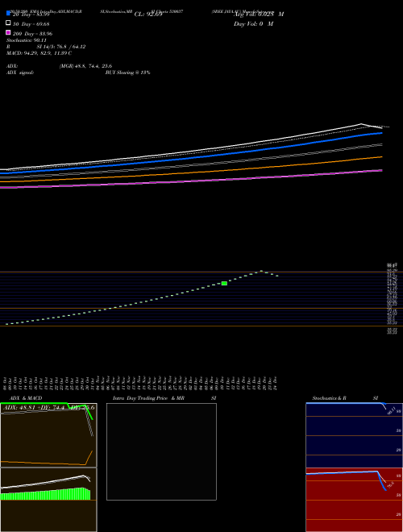Viewport: 403px width, 532px height.
Task: Click the orange line in the ADX panel
Action: [47, 461]
